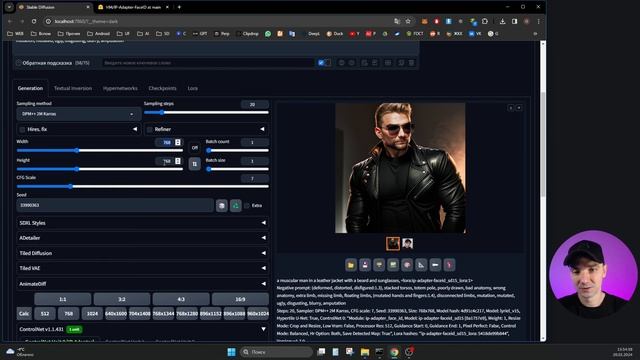
Task: Click the Calc button
Action: click(24, 313)
